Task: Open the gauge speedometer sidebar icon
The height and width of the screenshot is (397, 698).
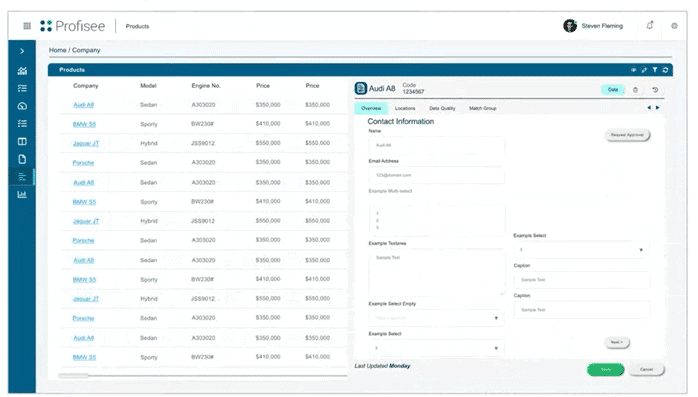Action: tap(22, 106)
